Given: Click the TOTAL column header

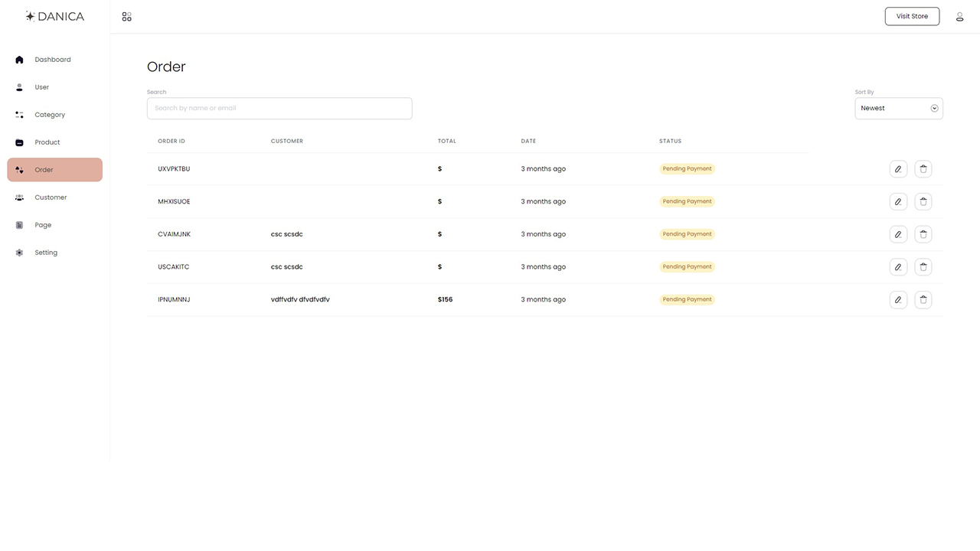Looking at the screenshot, I should 447,141.
